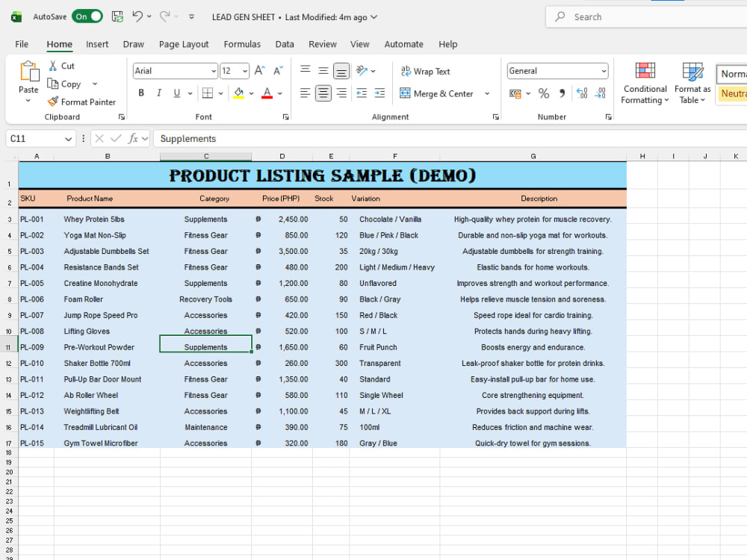Toggle Bold formatting

click(141, 93)
